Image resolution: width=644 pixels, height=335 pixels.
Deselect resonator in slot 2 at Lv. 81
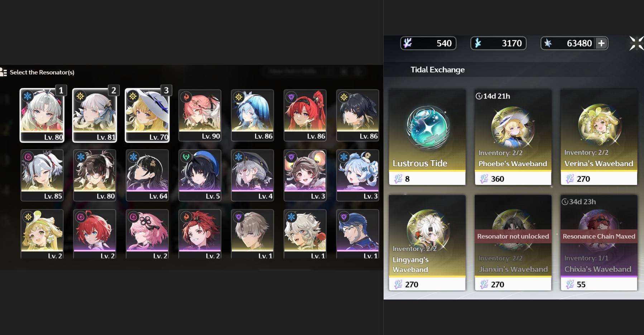point(95,115)
